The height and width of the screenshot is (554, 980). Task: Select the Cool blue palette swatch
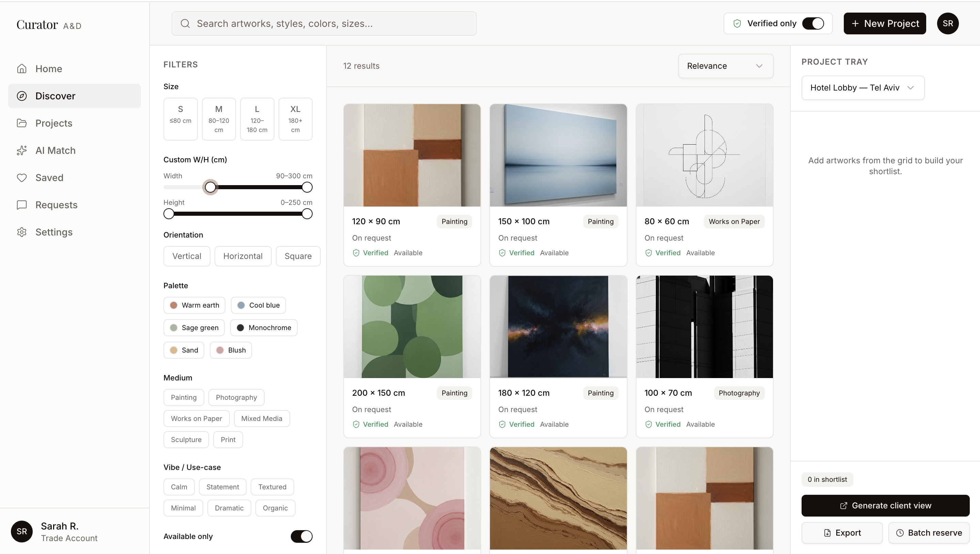pos(258,305)
